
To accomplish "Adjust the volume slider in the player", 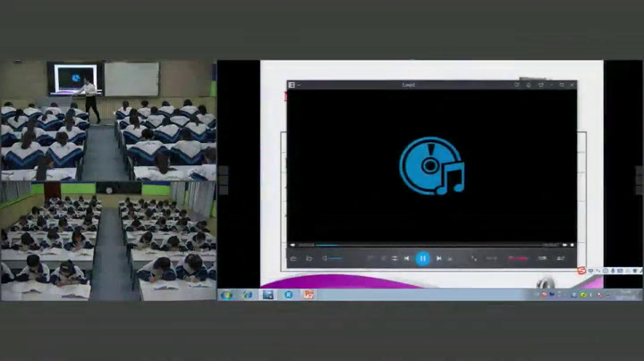I will (x=335, y=258).
